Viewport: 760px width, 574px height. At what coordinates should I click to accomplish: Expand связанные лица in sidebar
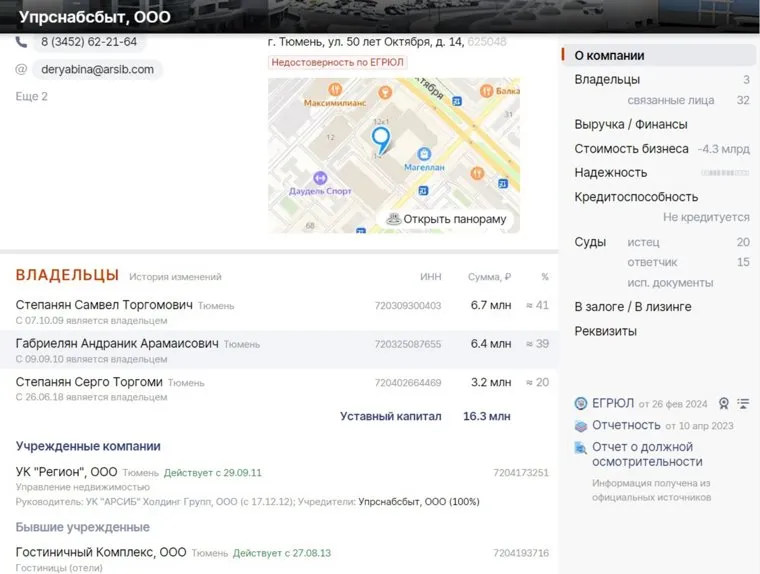tap(669, 100)
